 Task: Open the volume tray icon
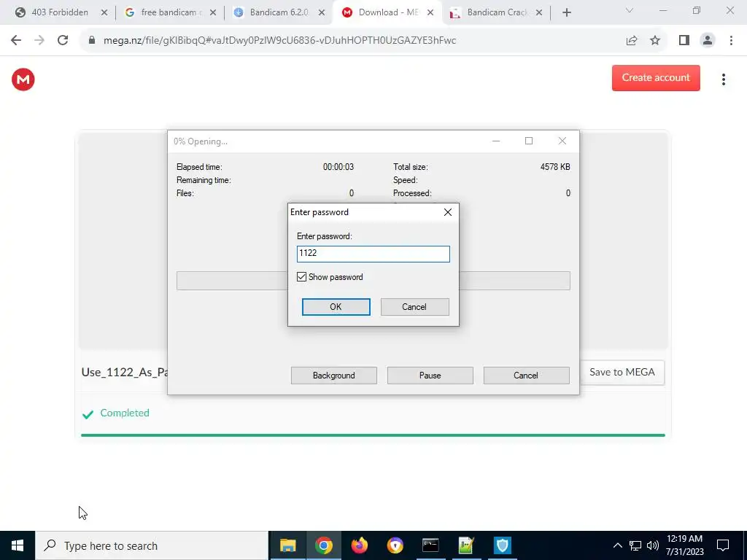pos(653,545)
